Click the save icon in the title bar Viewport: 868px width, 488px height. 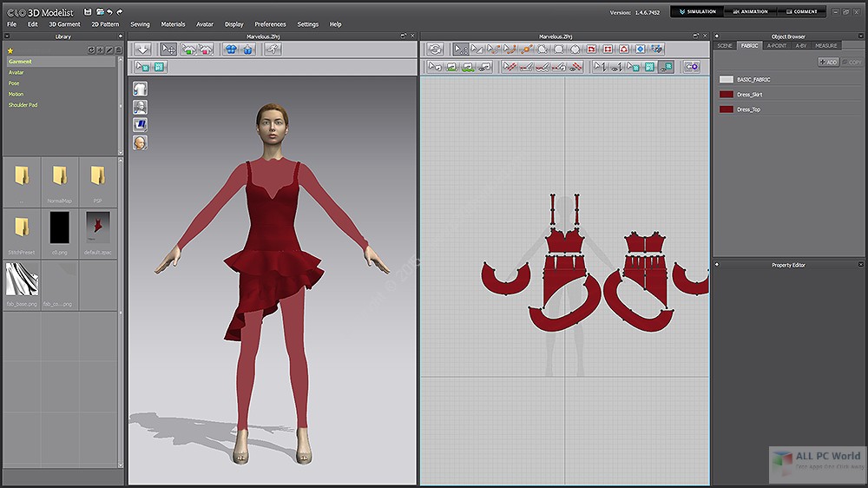[88, 11]
